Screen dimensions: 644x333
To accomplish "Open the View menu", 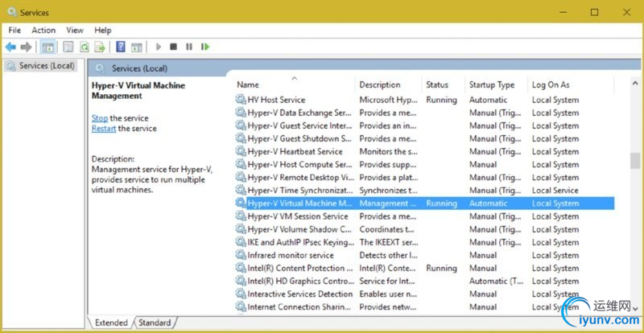I will pyautogui.click(x=75, y=31).
